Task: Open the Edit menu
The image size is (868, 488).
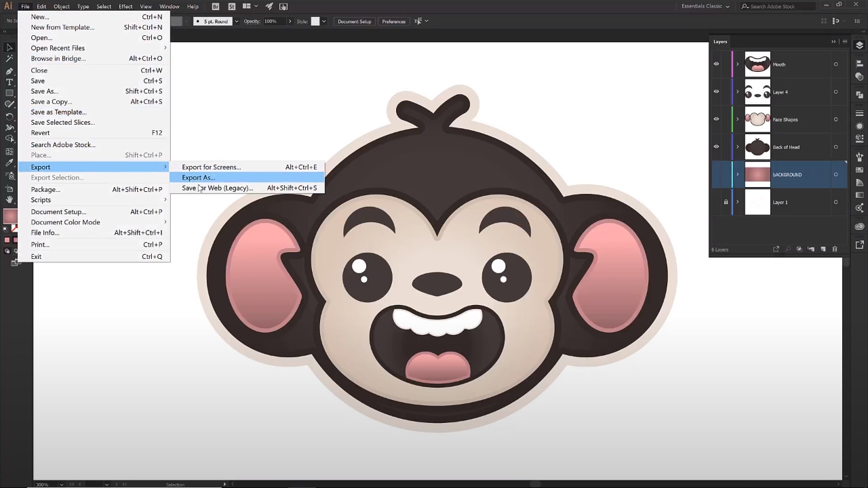Action: (x=41, y=7)
